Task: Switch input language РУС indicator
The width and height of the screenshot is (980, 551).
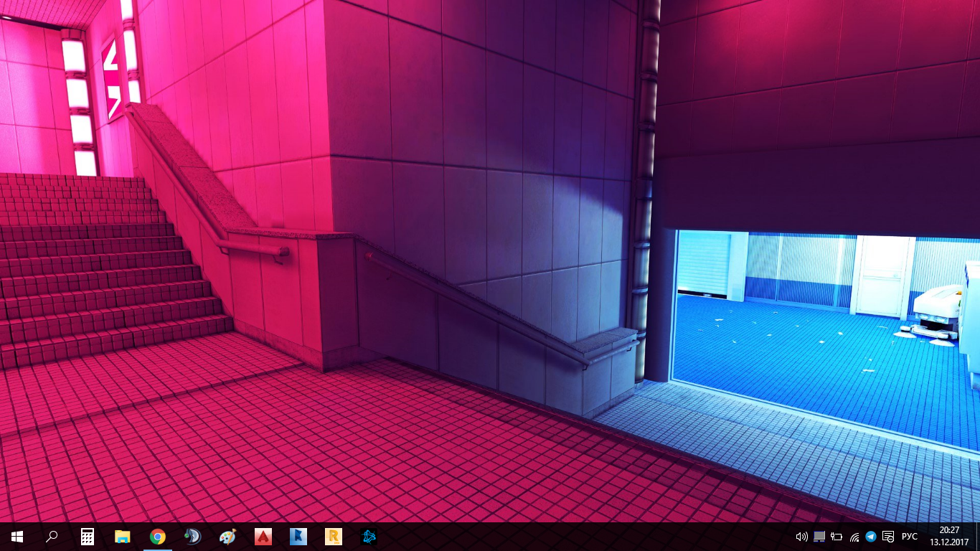Action: coord(910,537)
